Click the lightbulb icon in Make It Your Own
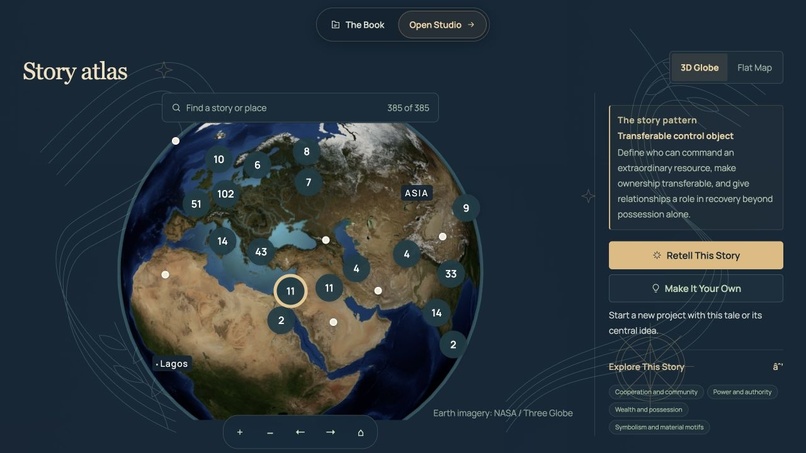This screenshot has height=453, width=806. [655, 288]
